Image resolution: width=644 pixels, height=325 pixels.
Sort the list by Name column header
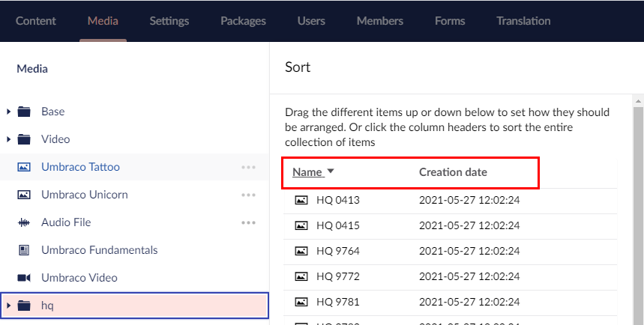pos(307,172)
